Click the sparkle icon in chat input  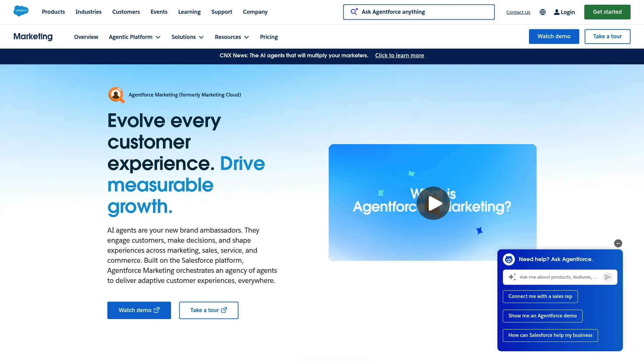tap(512, 277)
